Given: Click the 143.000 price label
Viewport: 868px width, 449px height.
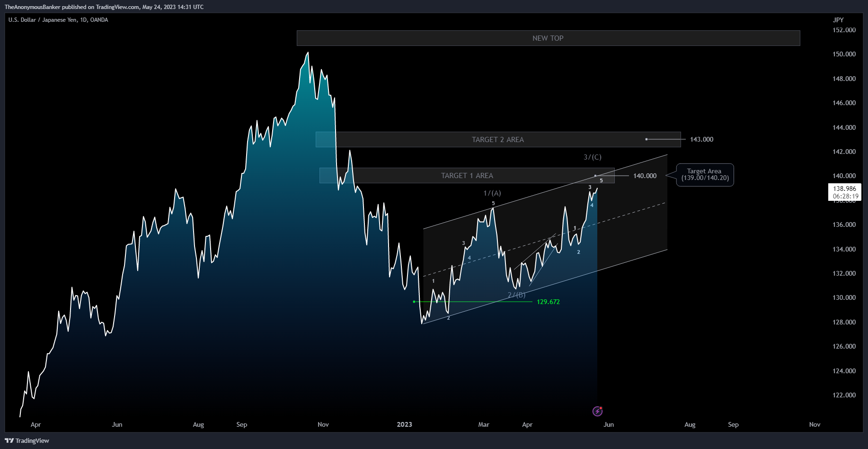Looking at the screenshot, I should pyautogui.click(x=701, y=139).
